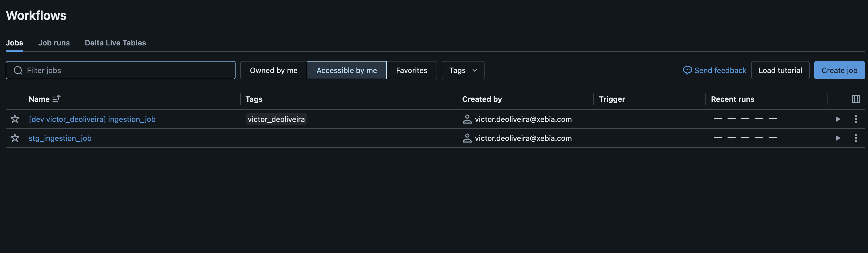
Task: Open kebab menu for [dev victor_deoliveira] ingestion_job
Action: click(x=856, y=119)
